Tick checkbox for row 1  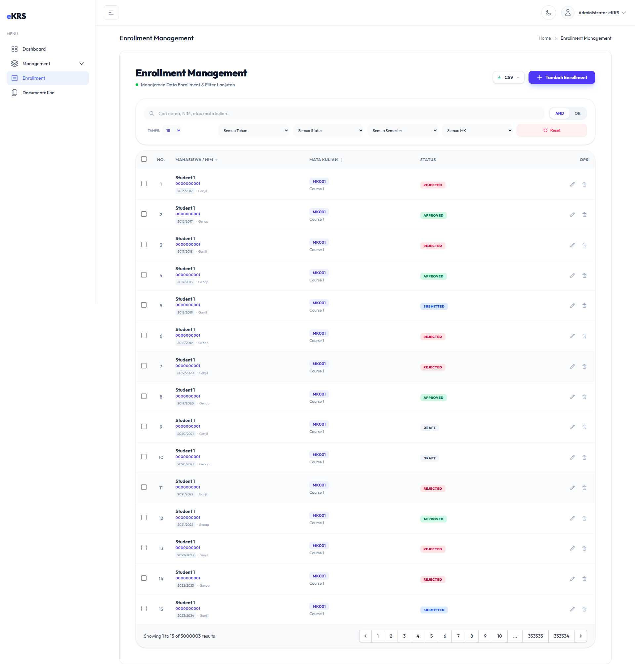pyautogui.click(x=144, y=184)
